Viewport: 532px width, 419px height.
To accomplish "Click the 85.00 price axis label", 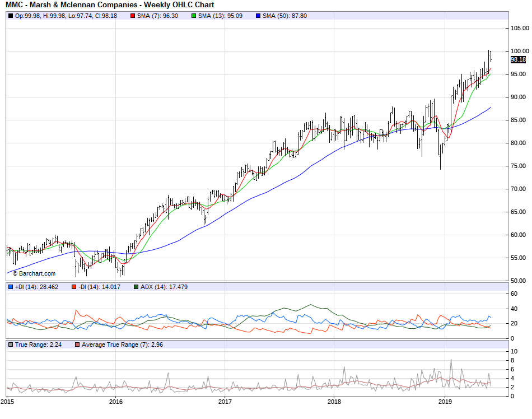I will click(518, 120).
